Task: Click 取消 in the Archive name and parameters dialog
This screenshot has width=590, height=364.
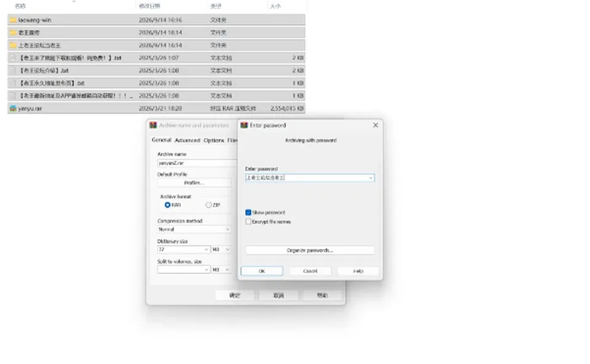Action: [x=278, y=295]
